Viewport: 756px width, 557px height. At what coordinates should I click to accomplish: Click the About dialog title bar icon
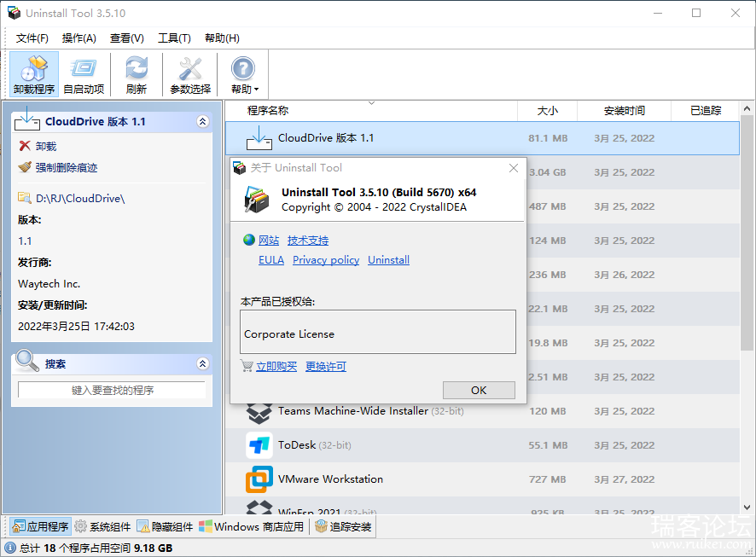click(240, 168)
